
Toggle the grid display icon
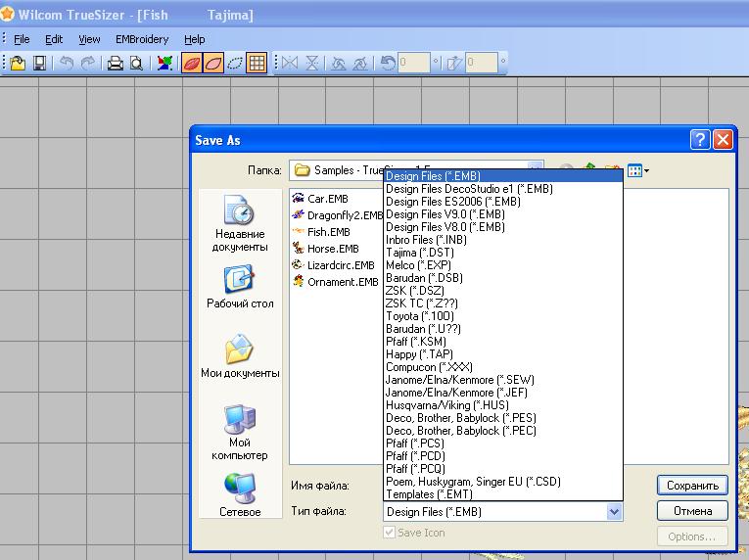(257, 64)
